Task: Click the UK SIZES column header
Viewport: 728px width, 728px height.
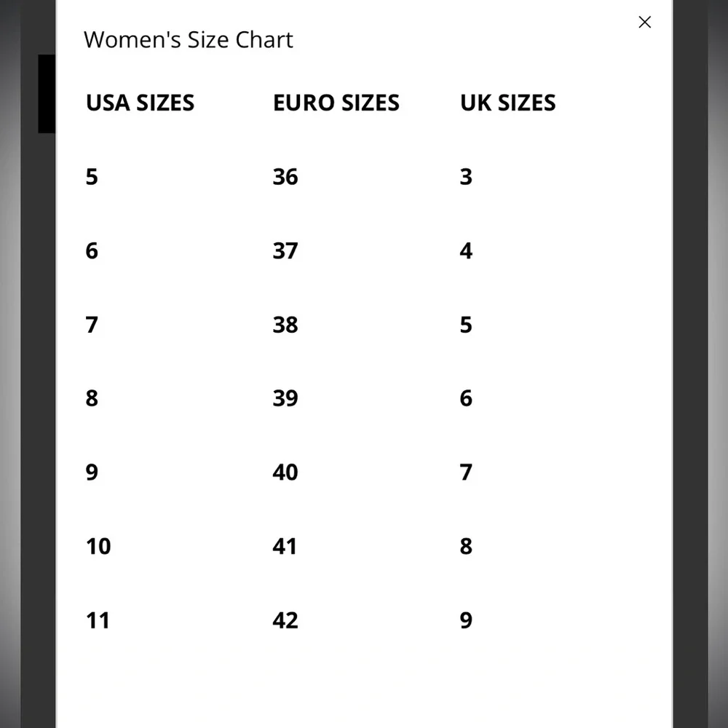Action: tap(507, 103)
